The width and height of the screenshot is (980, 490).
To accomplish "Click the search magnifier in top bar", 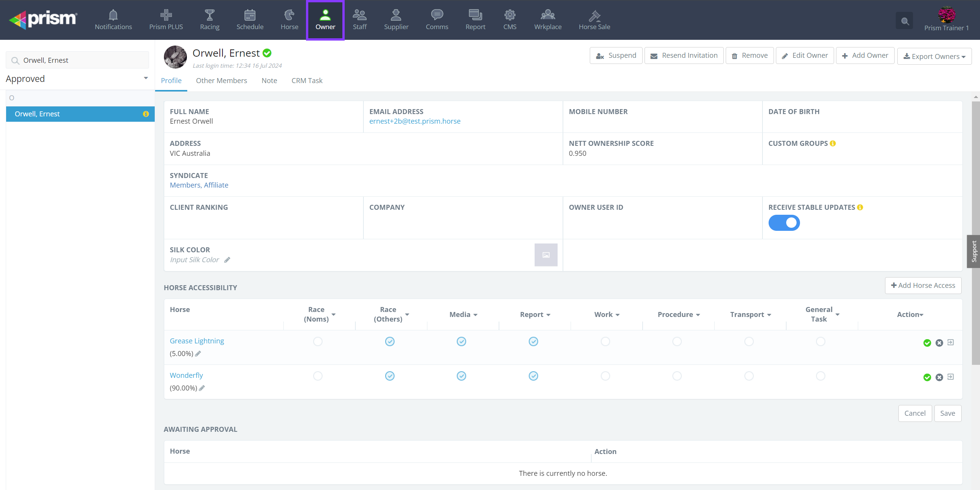I will point(905,21).
